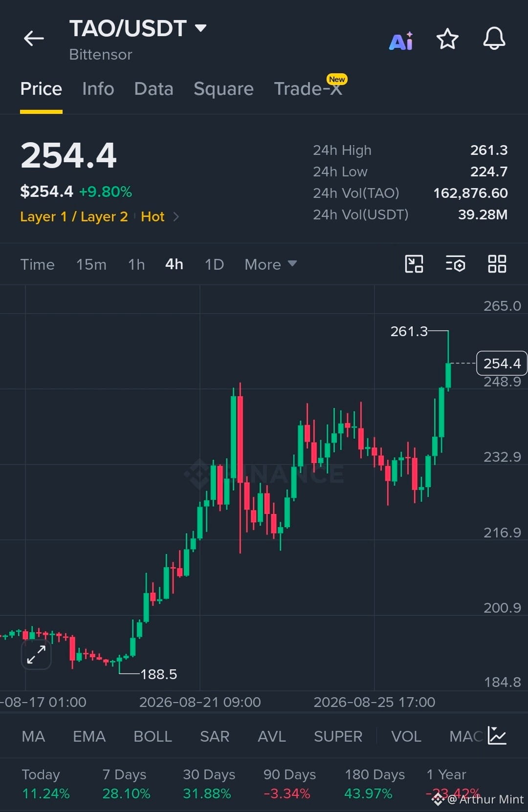Click 30 Days performance 31.88%
The image size is (528, 812).
(x=207, y=793)
